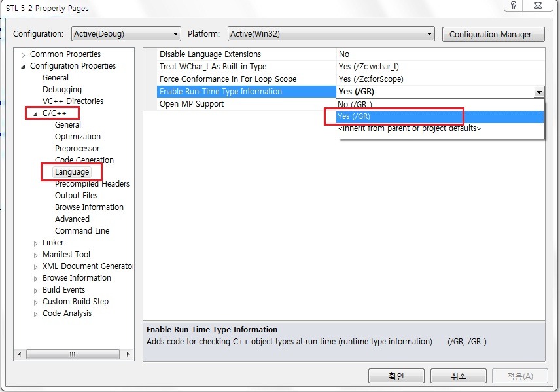Click the Help question mark button
Viewport: 560px width, 392px height.
pyautogui.click(x=513, y=5)
